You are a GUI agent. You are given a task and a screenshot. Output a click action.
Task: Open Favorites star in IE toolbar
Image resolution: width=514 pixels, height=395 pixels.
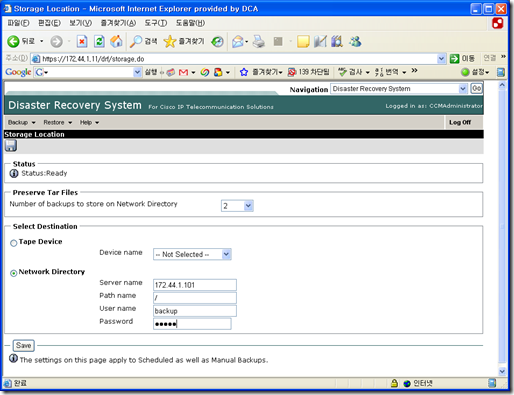pyautogui.click(x=170, y=41)
